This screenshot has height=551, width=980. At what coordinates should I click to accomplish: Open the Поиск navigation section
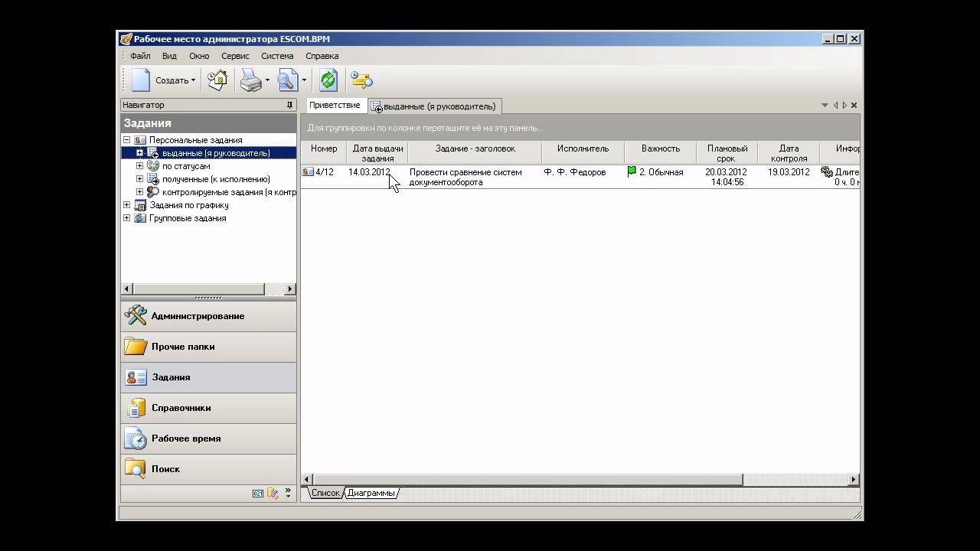208,469
